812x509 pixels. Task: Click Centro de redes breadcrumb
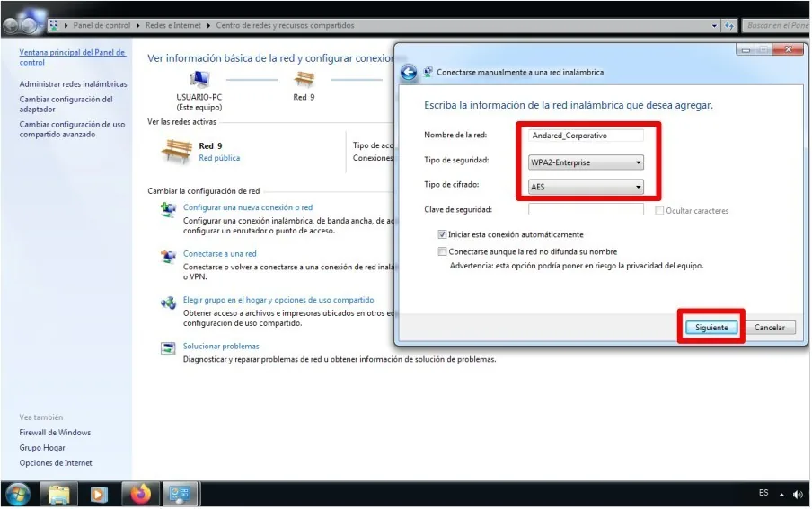point(285,25)
